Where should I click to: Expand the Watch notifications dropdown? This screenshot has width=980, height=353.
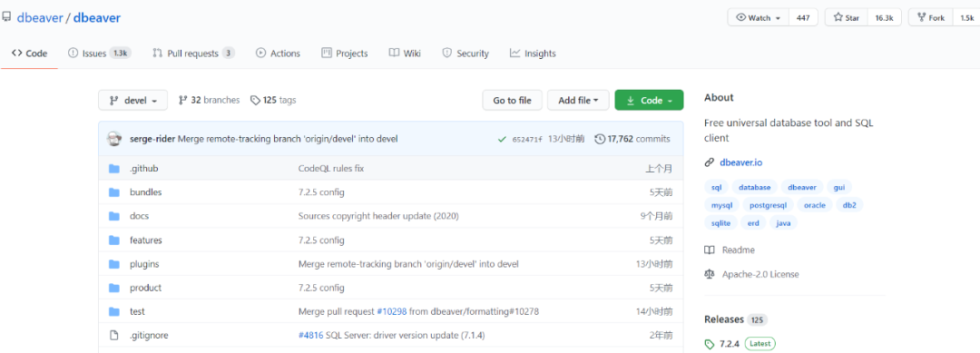759,18
